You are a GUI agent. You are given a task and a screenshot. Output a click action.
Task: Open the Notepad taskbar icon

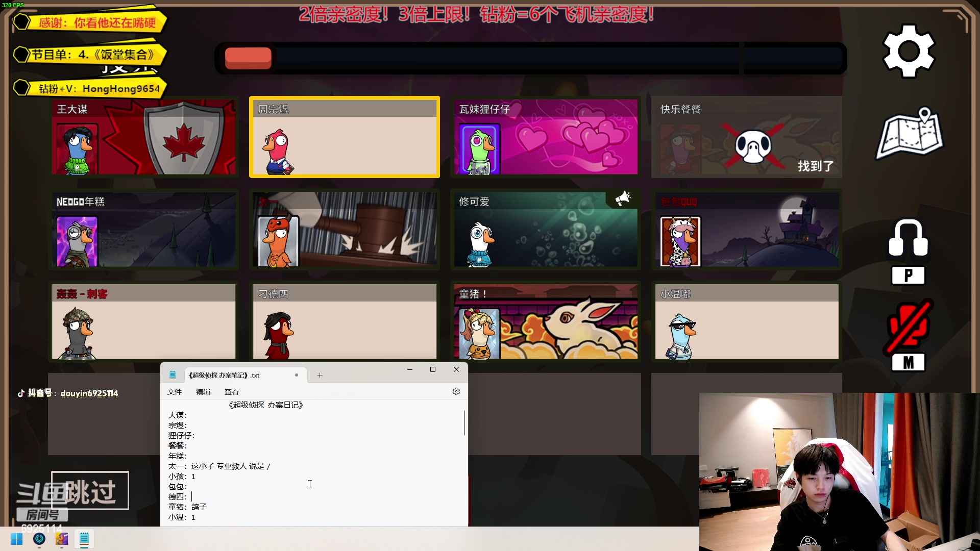[84, 539]
